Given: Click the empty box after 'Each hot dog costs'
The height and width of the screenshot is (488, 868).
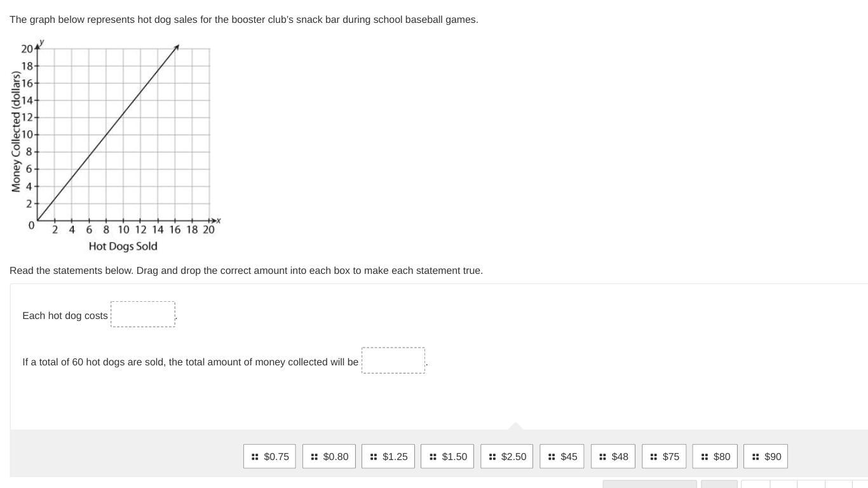Looking at the screenshot, I should [143, 315].
